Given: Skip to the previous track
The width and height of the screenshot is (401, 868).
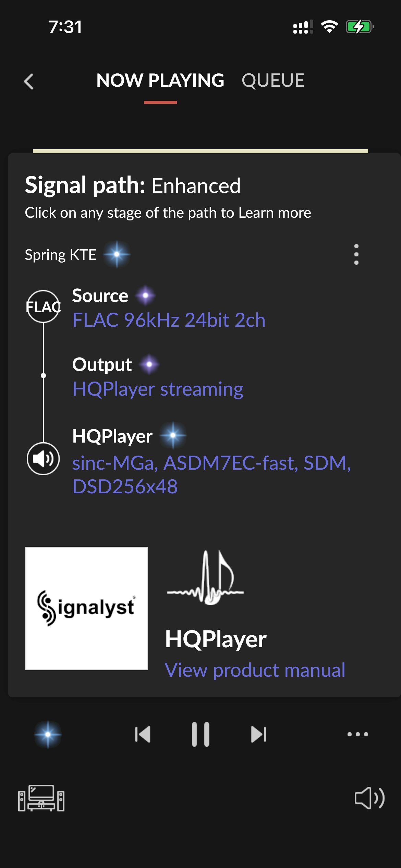Looking at the screenshot, I should [143, 734].
